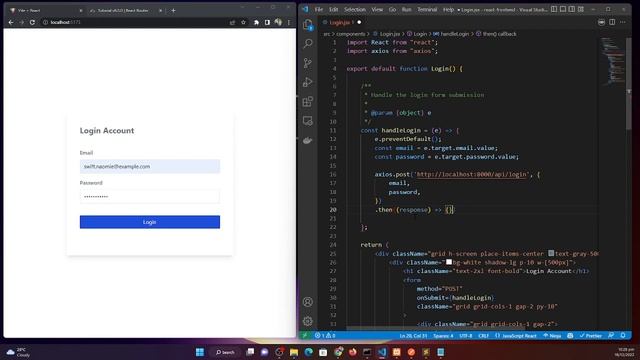
Task: Open the Customize Layout button
Action: coord(581,9)
